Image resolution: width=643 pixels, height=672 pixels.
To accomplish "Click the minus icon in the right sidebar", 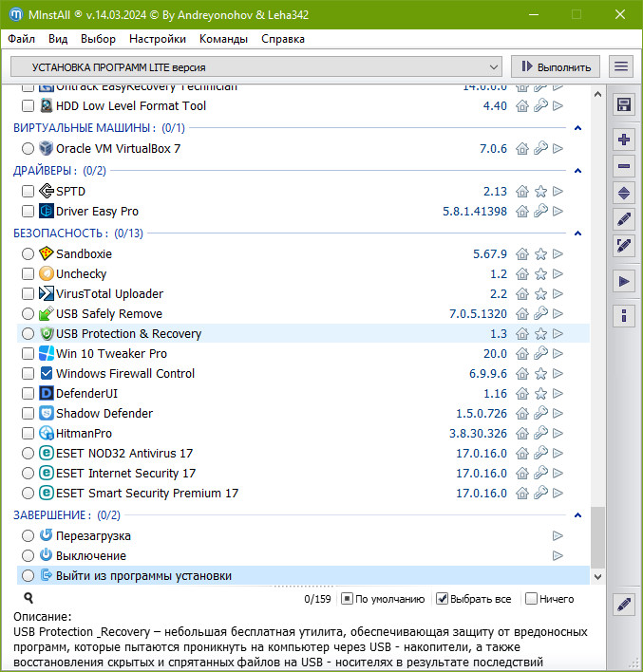I will 624,166.
